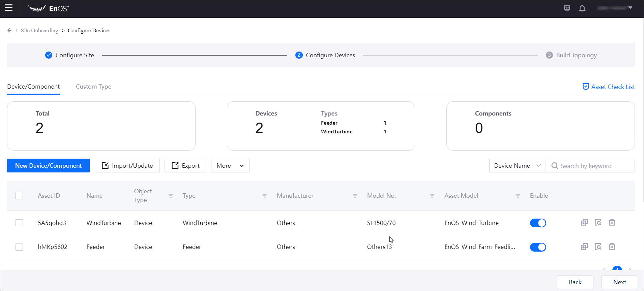
Task: Filter by the Manufacturer column
Action: 355,196
